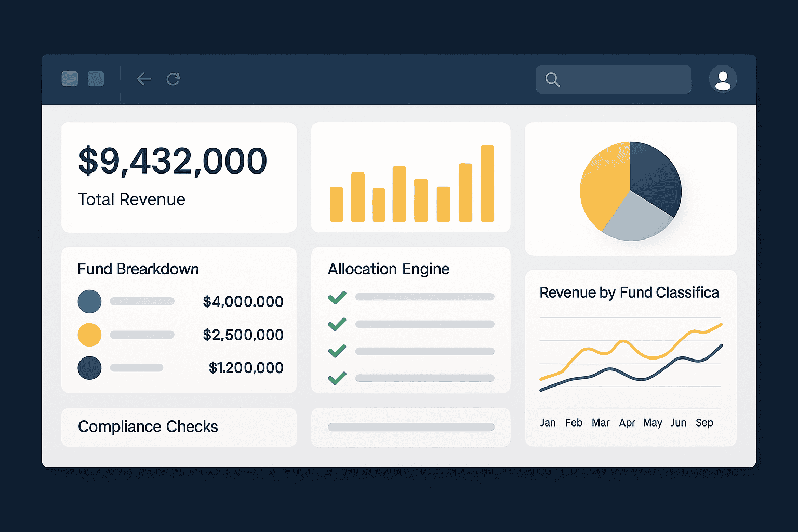Screen dimensions: 798x532
Task: Open the Compliance Checks card
Action: tap(179, 427)
